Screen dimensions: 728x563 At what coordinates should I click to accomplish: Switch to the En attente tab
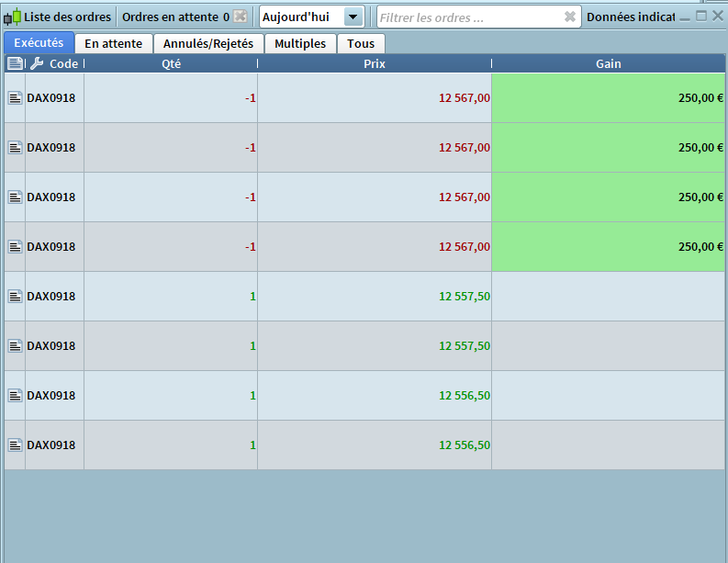[113, 44]
